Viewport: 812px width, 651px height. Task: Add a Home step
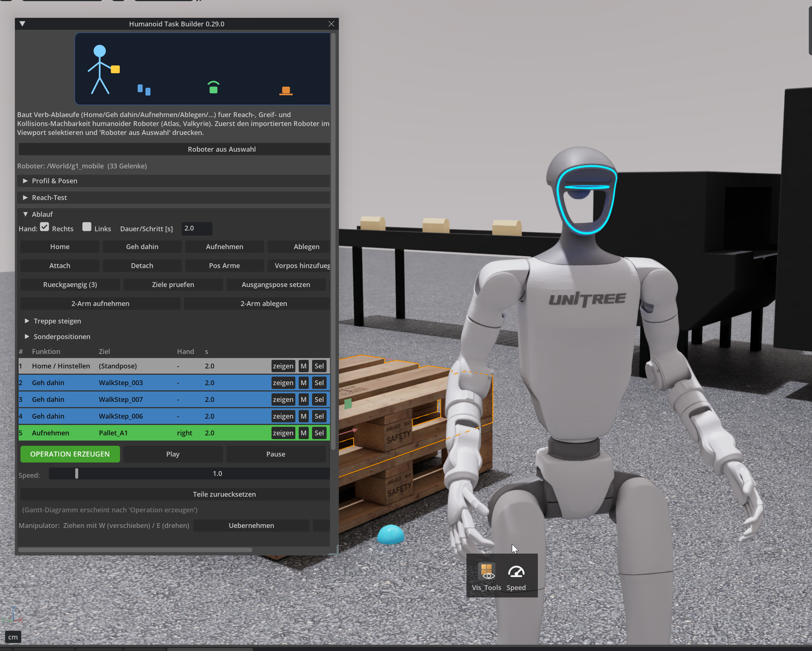point(60,246)
